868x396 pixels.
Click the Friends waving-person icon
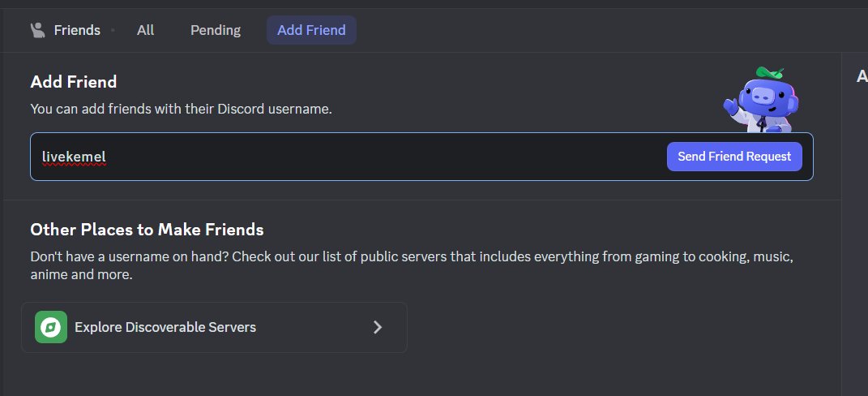click(37, 30)
